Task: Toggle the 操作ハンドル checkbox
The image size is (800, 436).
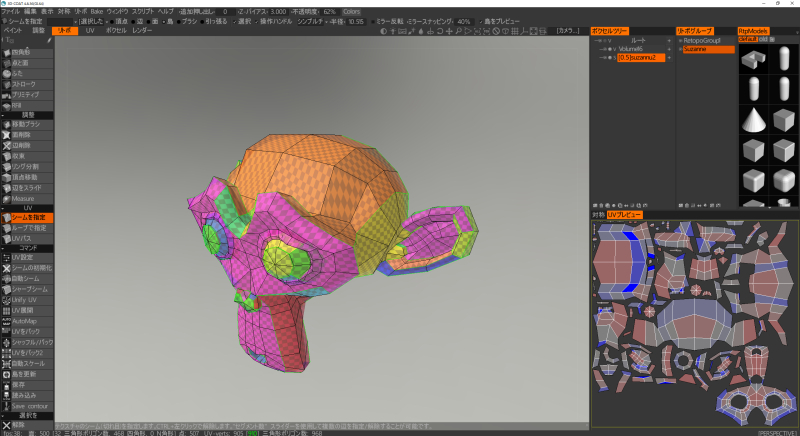Action: pos(260,21)
